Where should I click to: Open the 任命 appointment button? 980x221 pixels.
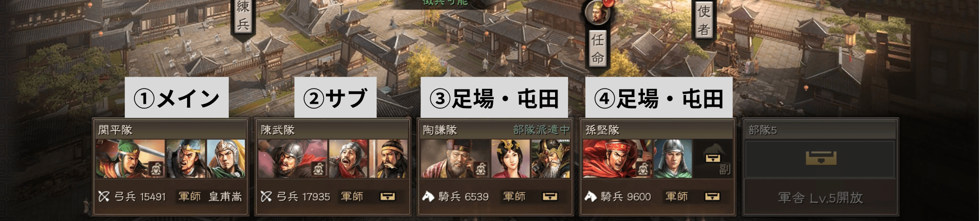pos(598,48)
